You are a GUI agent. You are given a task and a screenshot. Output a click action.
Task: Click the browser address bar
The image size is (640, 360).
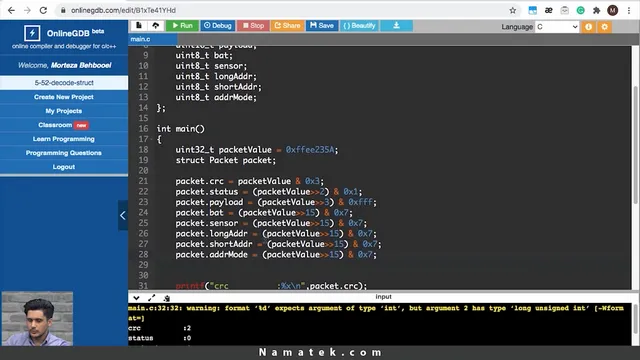click(286, 10)
